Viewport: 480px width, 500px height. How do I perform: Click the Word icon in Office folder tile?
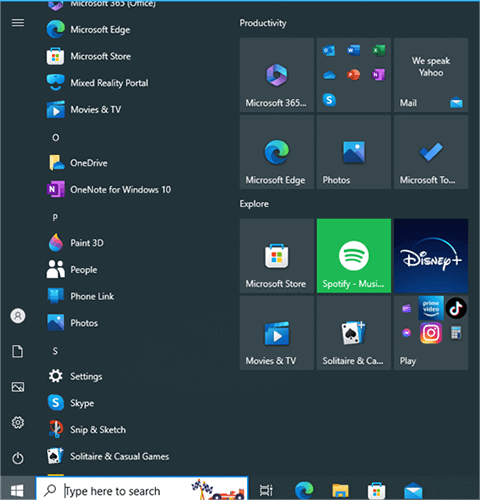click(x=354, y=51)
